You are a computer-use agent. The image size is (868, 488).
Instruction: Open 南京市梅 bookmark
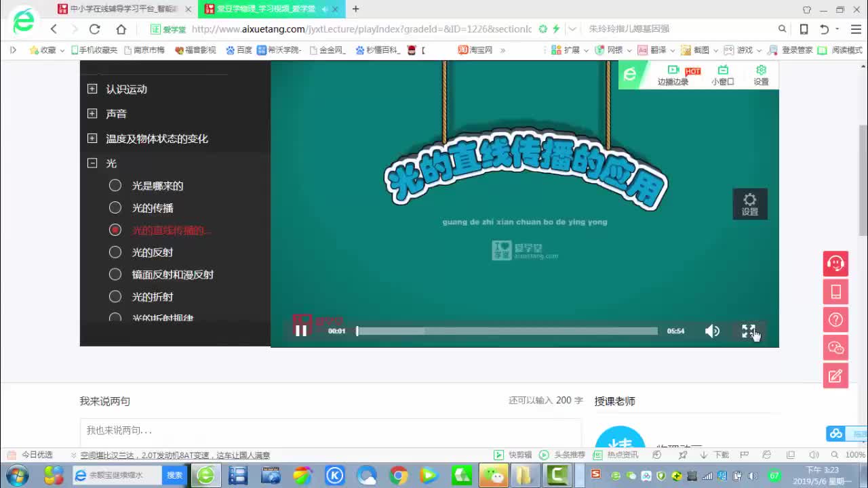[x=144, y=50]
